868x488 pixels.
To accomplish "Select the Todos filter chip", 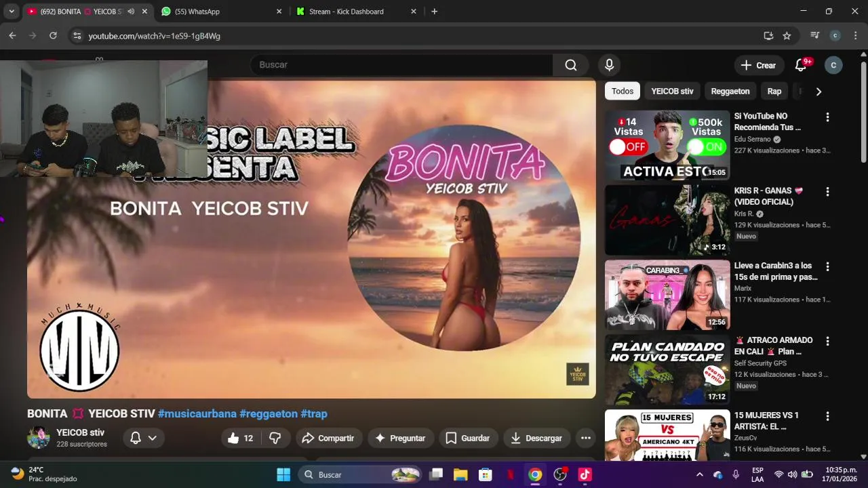I will click(x=623, y=91).
